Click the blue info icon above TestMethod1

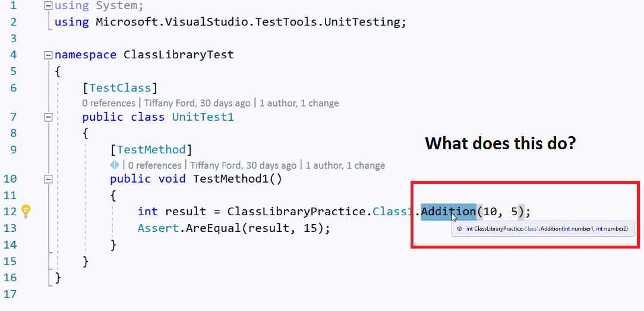[114, 165]
